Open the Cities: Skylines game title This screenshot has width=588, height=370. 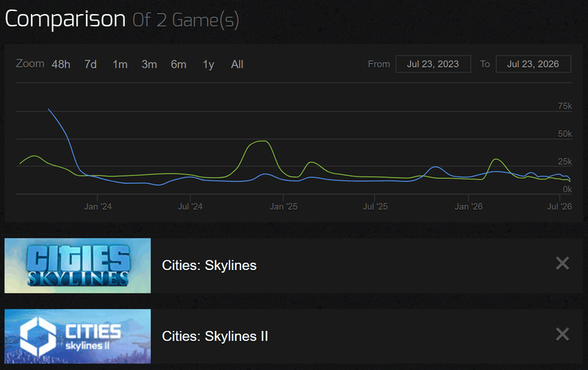pyautogui.click(x=209, y=266)
